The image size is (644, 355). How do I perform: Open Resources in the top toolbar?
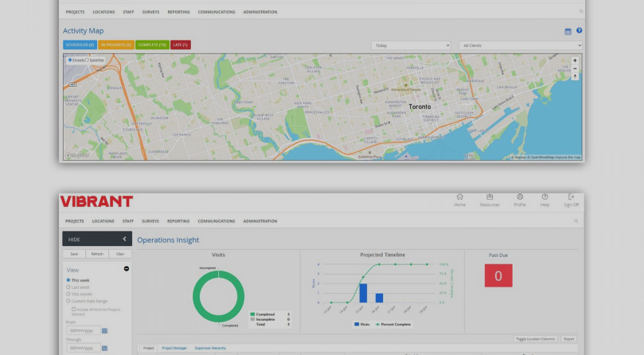490,200
